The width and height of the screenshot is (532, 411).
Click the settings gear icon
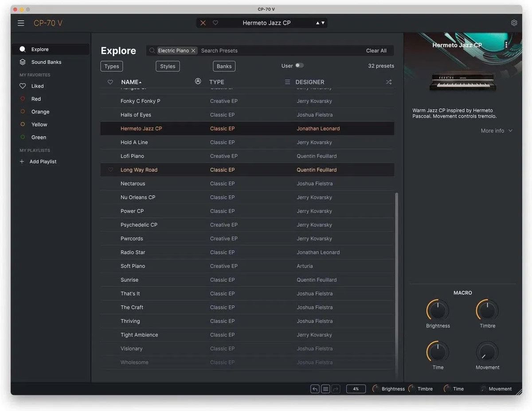tap(514, 23)
